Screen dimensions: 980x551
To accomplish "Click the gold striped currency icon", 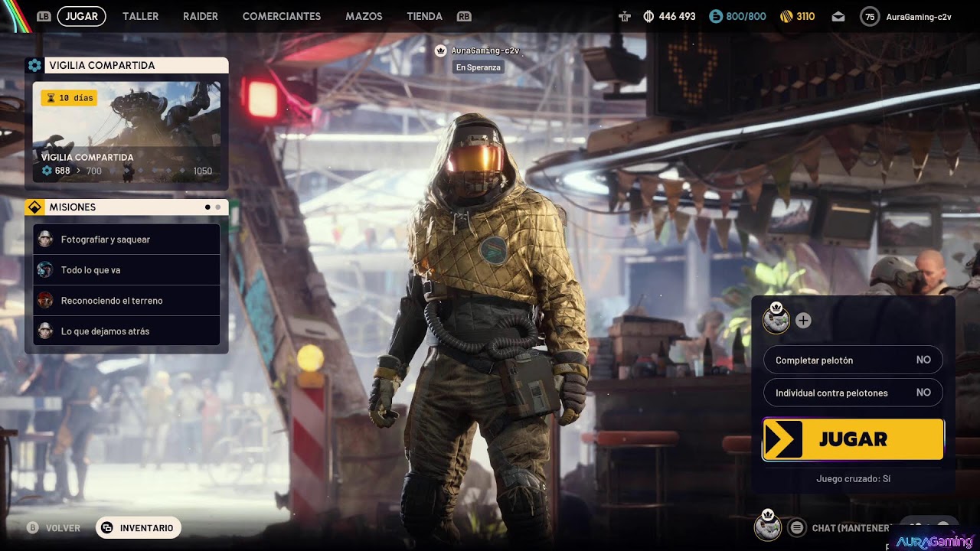I will click(x=786, y=16).
